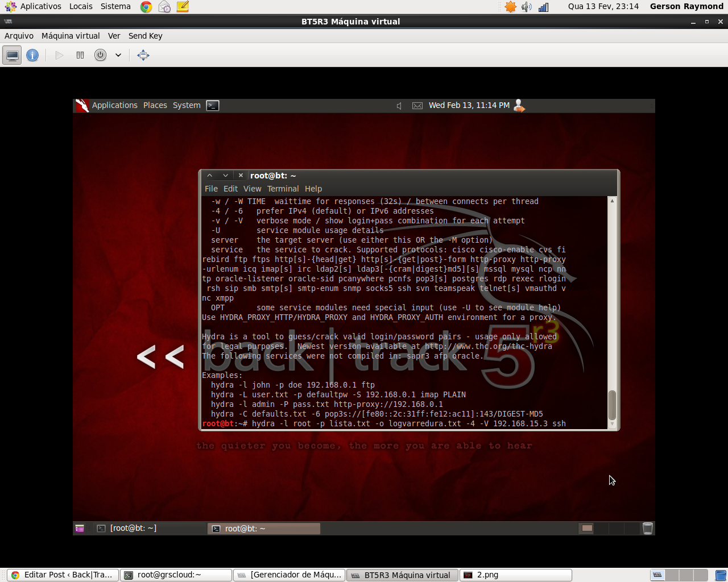
Task: Open host Locais menu
Action: pos(81,6)
